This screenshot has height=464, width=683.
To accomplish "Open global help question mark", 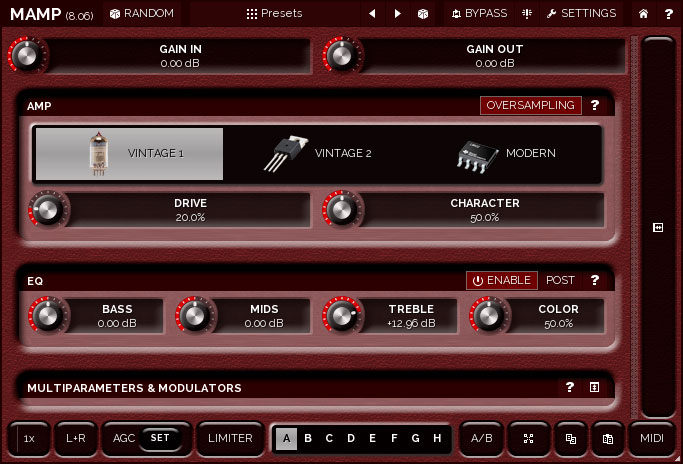I will point(668,14).
